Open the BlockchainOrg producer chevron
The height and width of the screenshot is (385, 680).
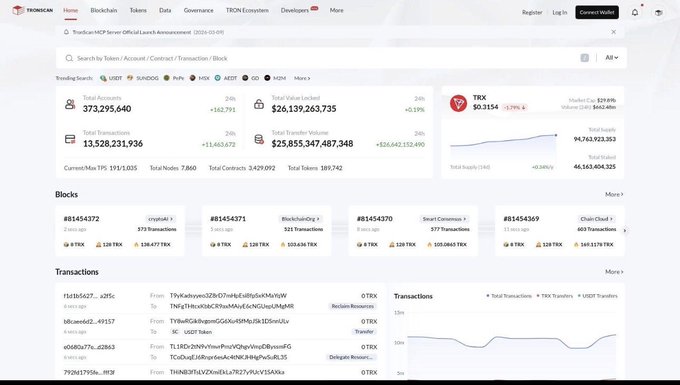(318, 219)
